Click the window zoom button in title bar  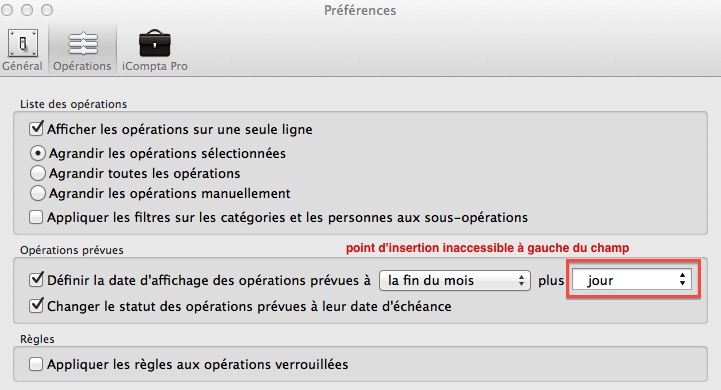pos(47,10)
